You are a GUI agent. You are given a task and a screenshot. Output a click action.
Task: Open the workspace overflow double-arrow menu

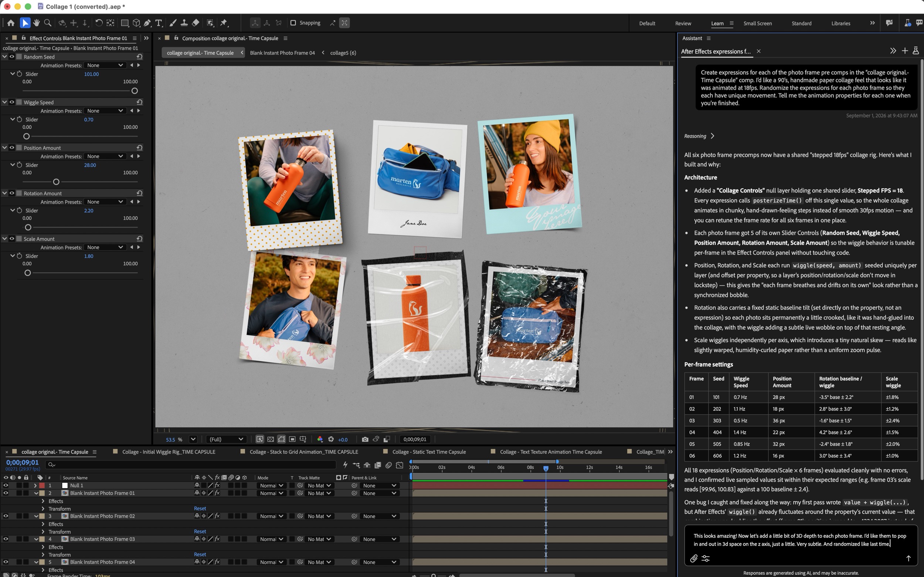click(872, 23)
